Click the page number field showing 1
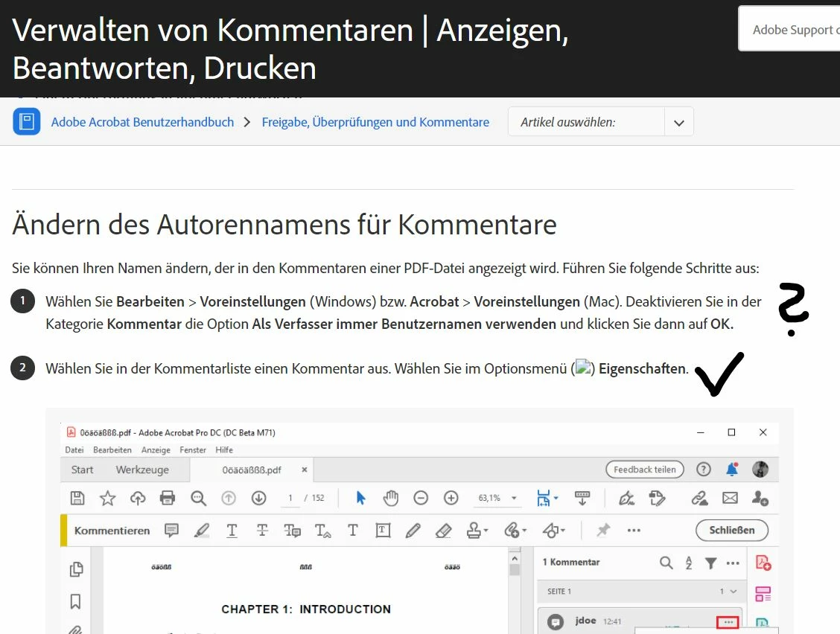This screenshot has height=634, width=840. tap(290, 498)
